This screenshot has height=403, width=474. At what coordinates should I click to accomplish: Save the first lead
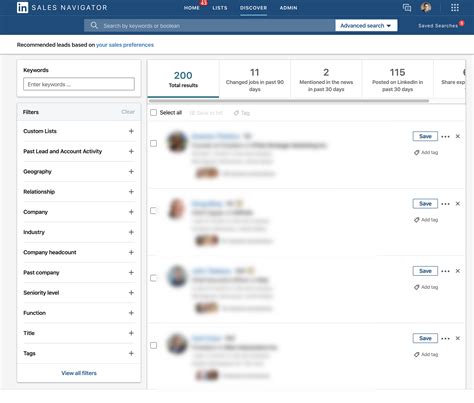click(425, 136)
